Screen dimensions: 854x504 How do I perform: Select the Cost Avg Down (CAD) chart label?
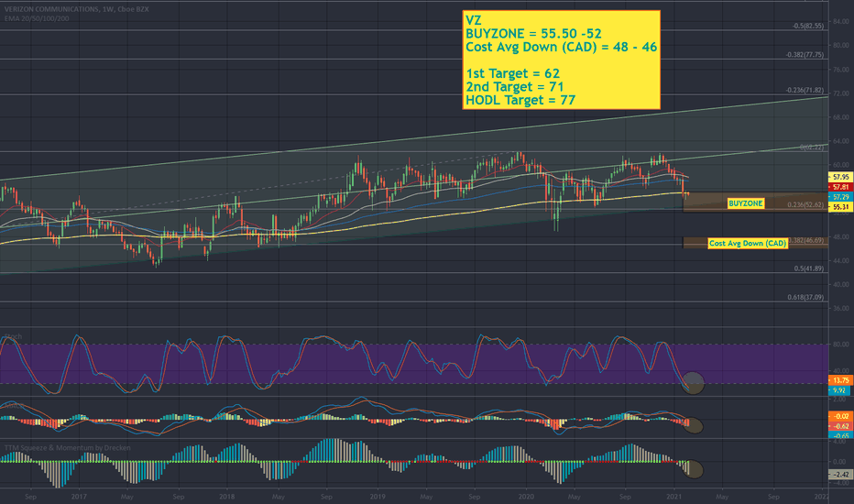point(748,243)
